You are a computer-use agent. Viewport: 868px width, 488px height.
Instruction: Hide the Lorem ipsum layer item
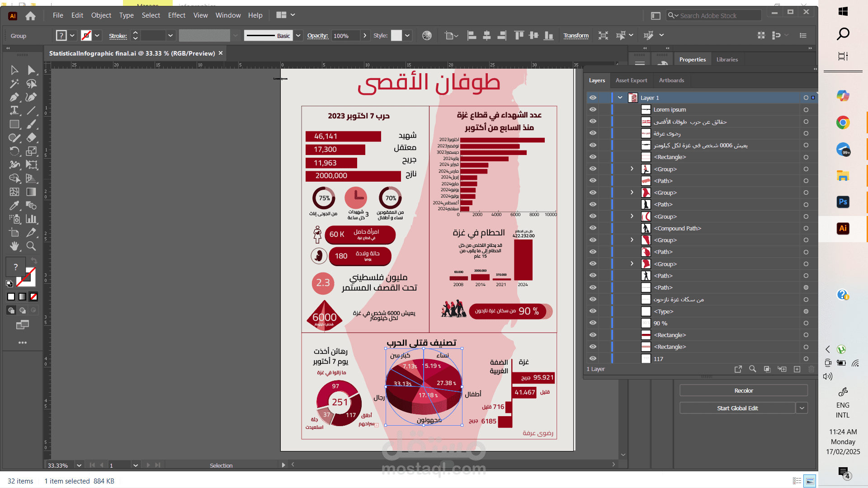tap(593, 110)
